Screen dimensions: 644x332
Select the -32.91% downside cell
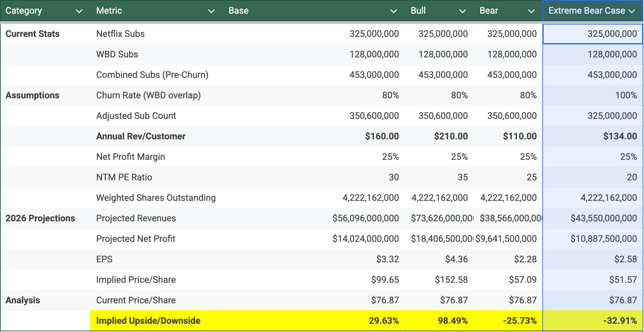[x=593, y=321]
